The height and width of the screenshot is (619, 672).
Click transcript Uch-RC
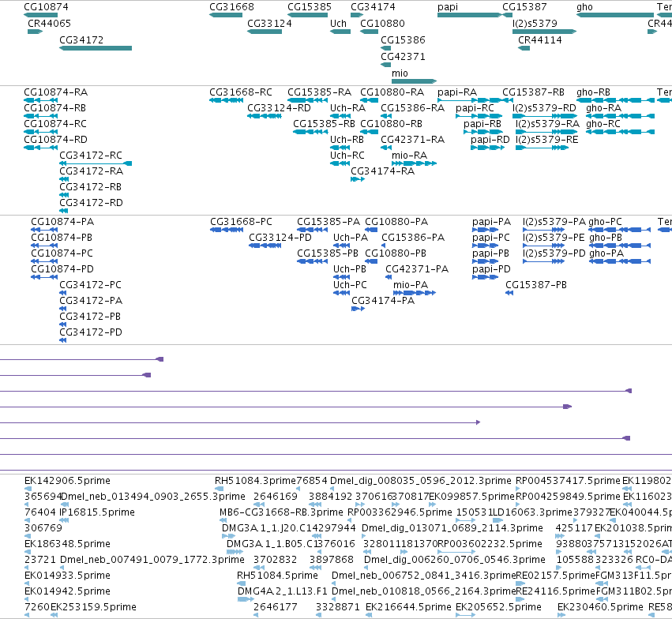pyautogui.click(x=347, y=156)
